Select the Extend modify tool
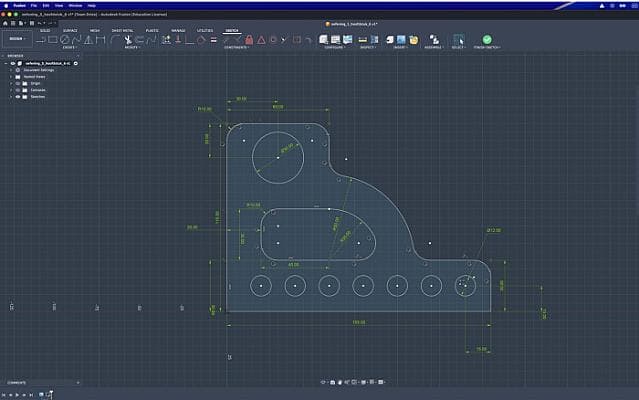This screenshot has width=639, height=400. click(x=139, y=40)
